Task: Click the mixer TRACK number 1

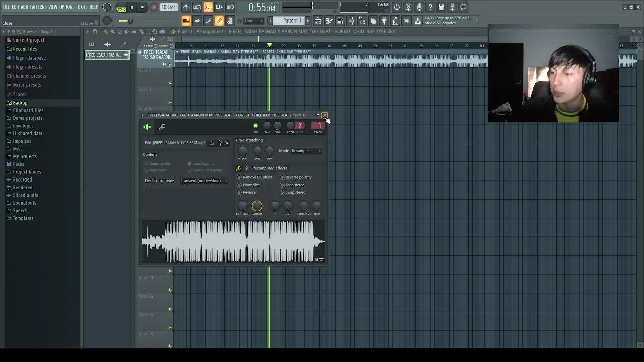Action: click(318, 126)
